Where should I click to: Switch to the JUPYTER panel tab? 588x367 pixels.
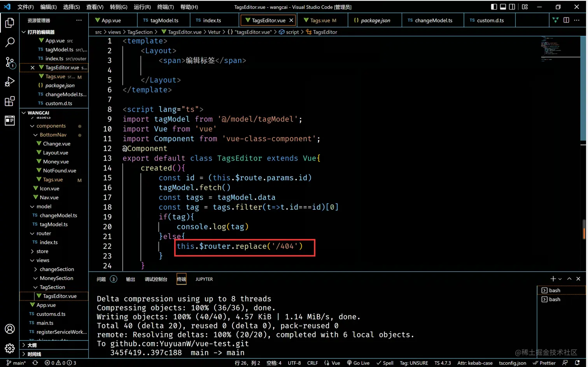(x=204, y=279)
